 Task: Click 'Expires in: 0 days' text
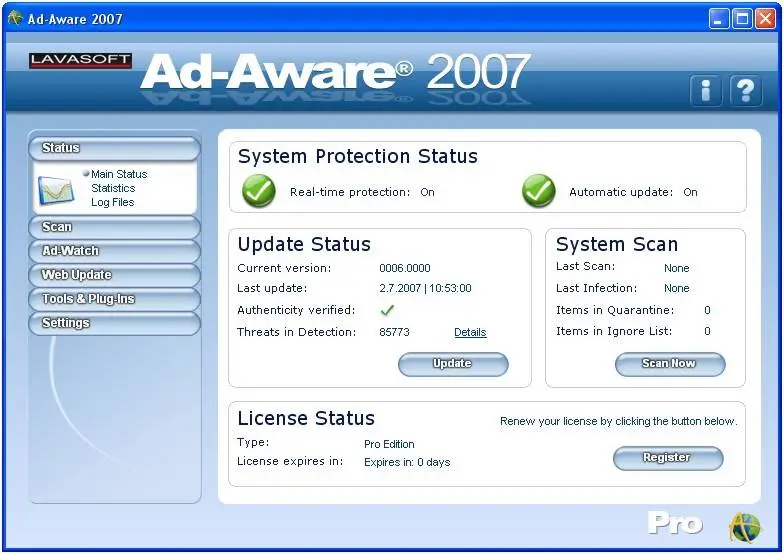407,462
